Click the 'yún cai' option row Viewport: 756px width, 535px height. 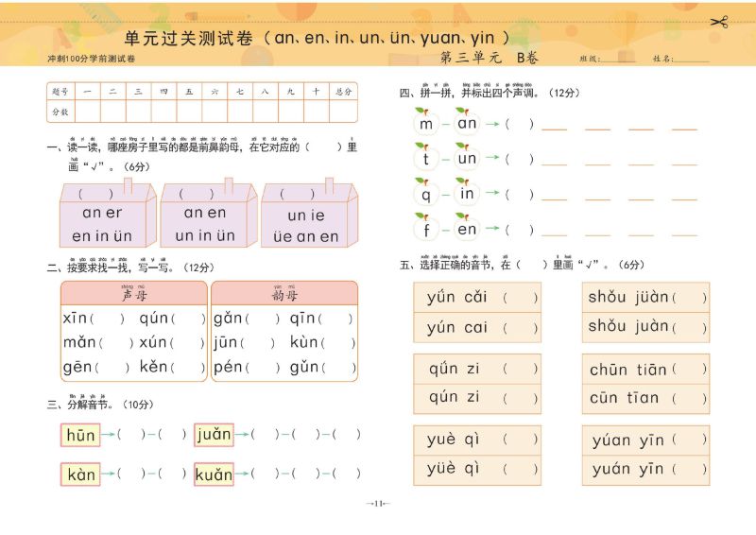(x=477, y=328)
